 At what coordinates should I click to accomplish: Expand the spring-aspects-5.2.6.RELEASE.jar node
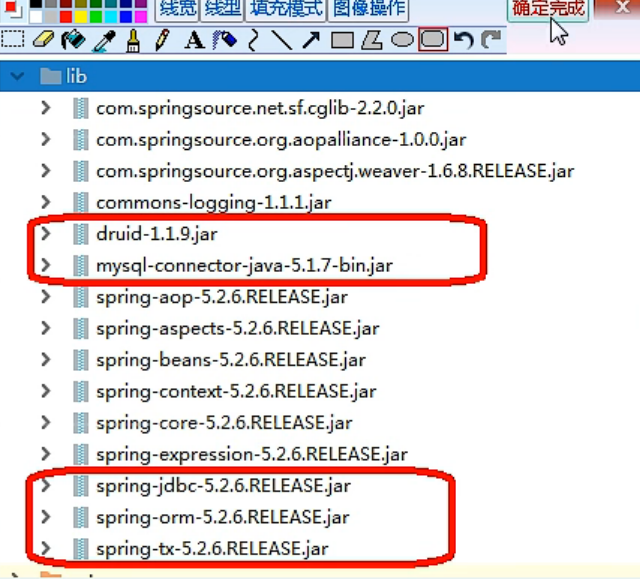(46, 328)
